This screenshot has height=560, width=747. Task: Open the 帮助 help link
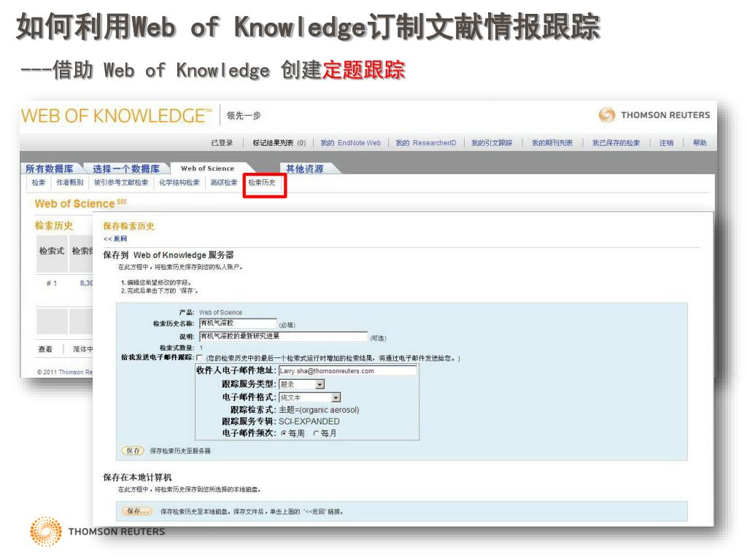pos(700,143)
